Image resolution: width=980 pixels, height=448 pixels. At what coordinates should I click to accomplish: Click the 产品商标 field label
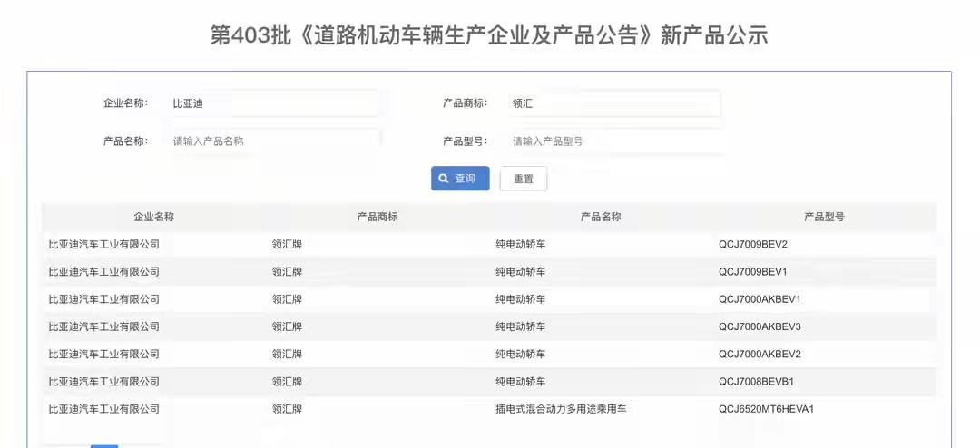465,103
